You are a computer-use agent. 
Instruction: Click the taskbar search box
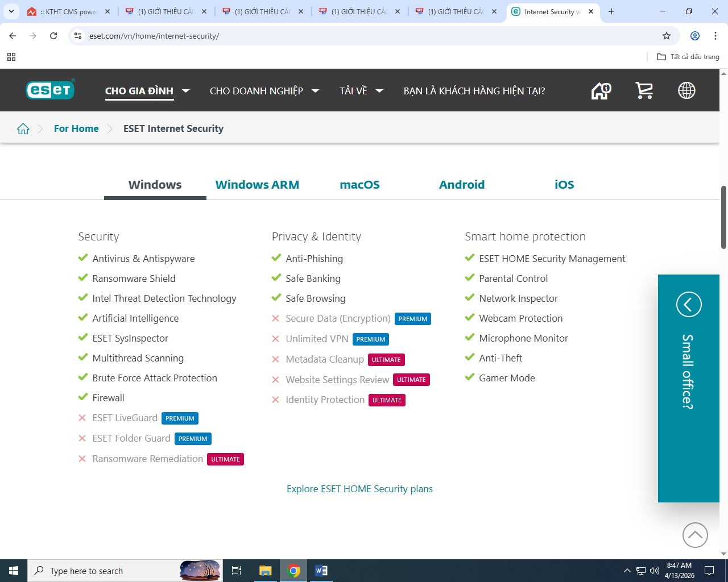coord(124,571)
